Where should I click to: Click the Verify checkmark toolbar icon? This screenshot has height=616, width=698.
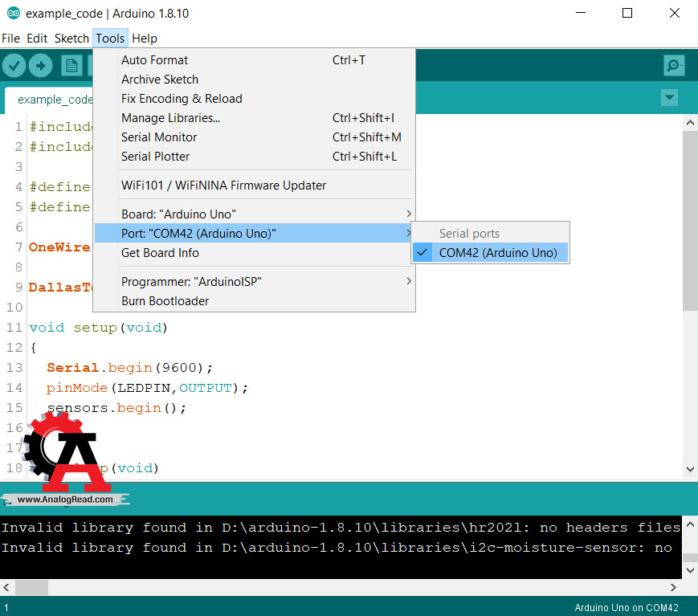point(14,65)
